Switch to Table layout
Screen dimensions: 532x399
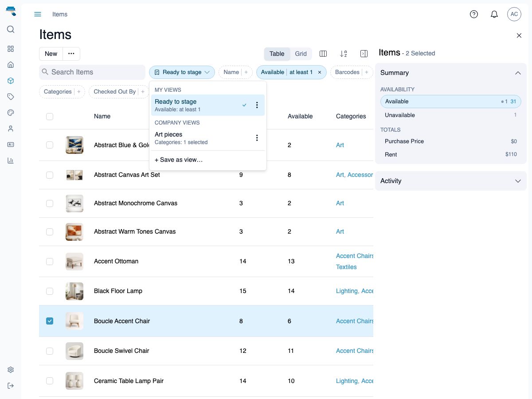click(x=277, y=54)
